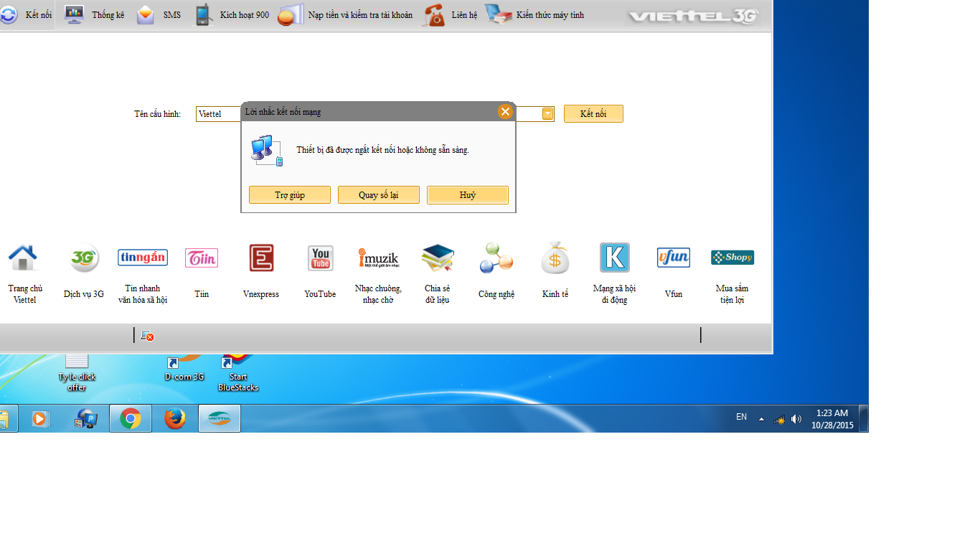
Task: Switch to the Thống kê statistics tab
Action: [94, 15]
